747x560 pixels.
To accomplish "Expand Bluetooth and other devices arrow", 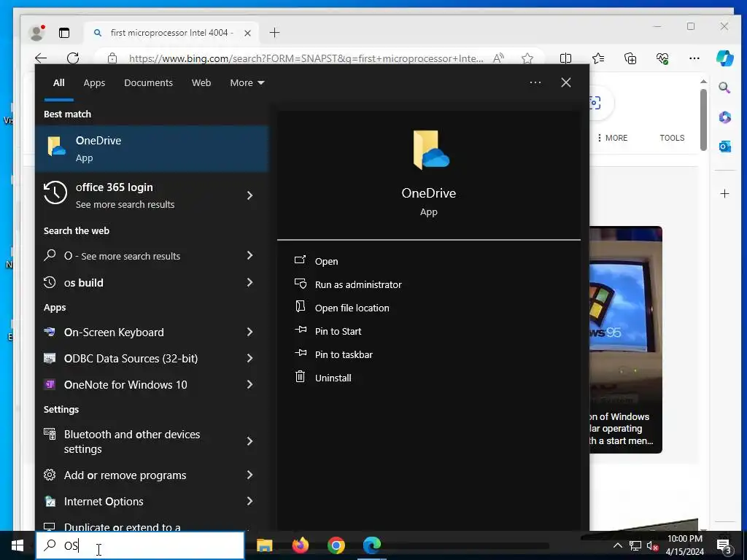I will pos(249,441).
